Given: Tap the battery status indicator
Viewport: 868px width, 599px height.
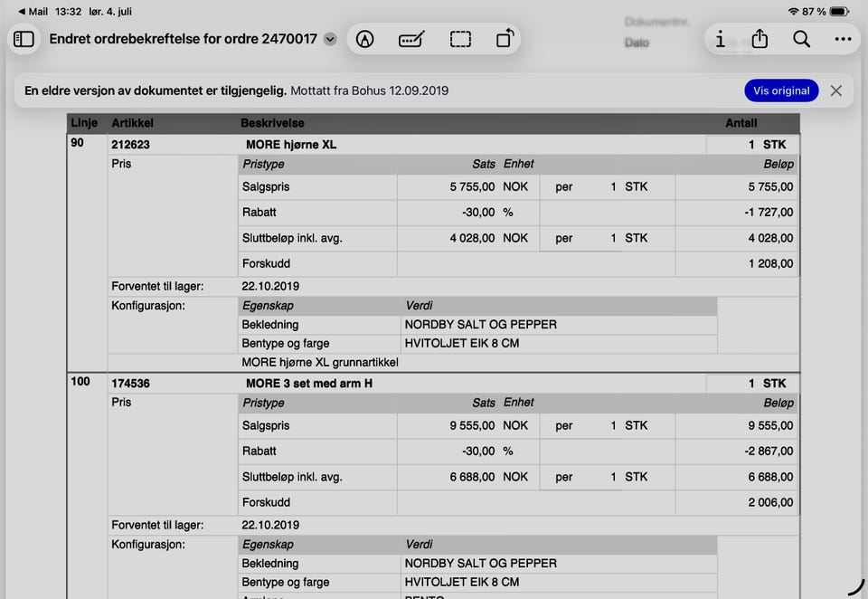Looking at the screenshot, I should [839, 12].
